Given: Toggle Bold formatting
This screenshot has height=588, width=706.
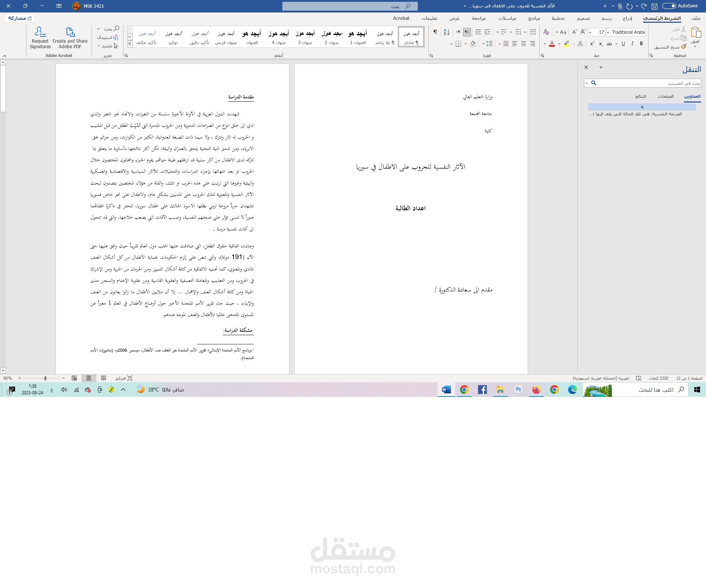Looking at the screenshot, I should pyautogui.click(x=641, y=43).
